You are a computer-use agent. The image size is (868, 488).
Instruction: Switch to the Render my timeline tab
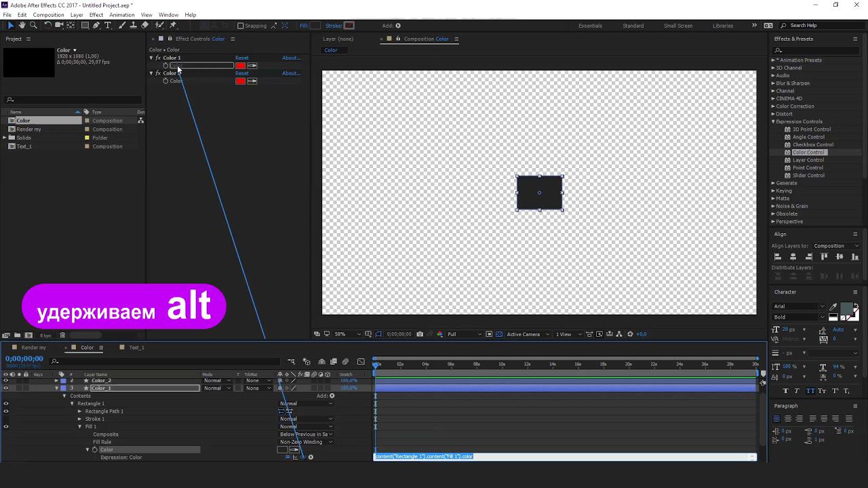tap(33, 348)
